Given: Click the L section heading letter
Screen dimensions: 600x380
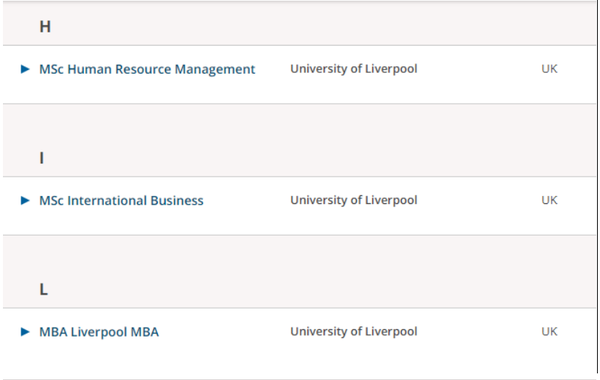Looking at the screenshot, I should tap(44, 289).
